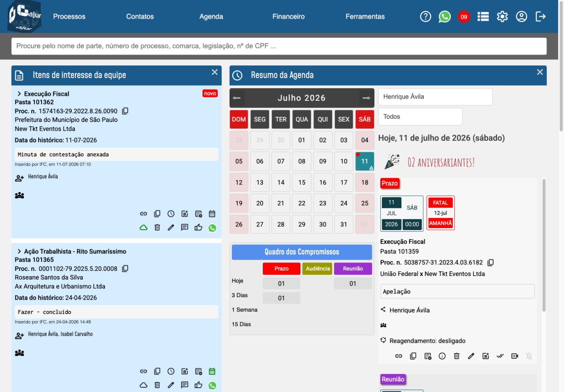Delete the Pasta 101362 item with trash icon
Viewport: 564px width, 392px height.
(x=157, y=228)
